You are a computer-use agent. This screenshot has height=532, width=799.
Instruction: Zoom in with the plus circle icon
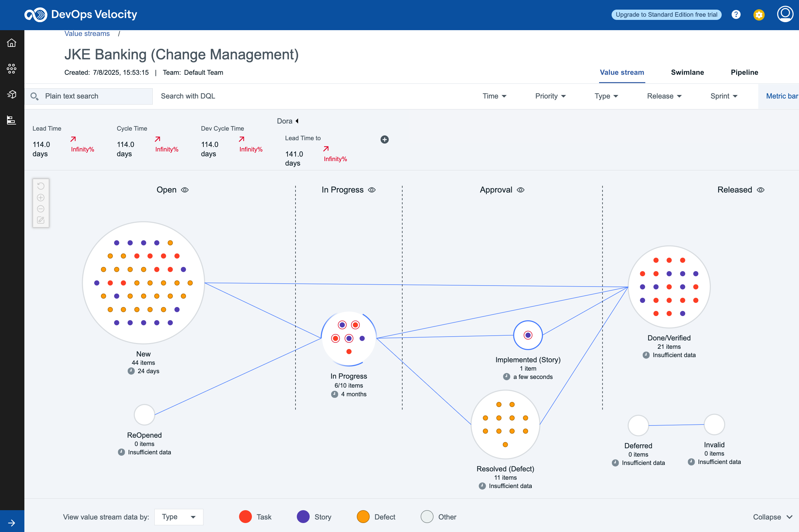tap(41, 197)
